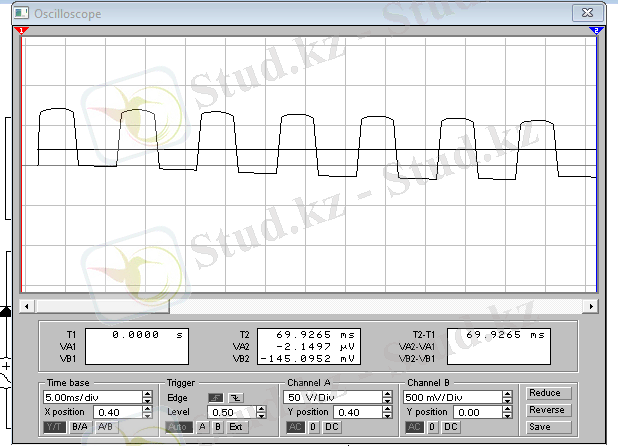Click the Save button

click(x=549, y=427)
